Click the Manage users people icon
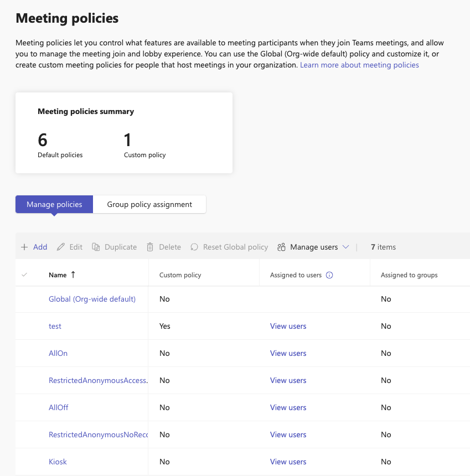 click(x=282, y=247)
